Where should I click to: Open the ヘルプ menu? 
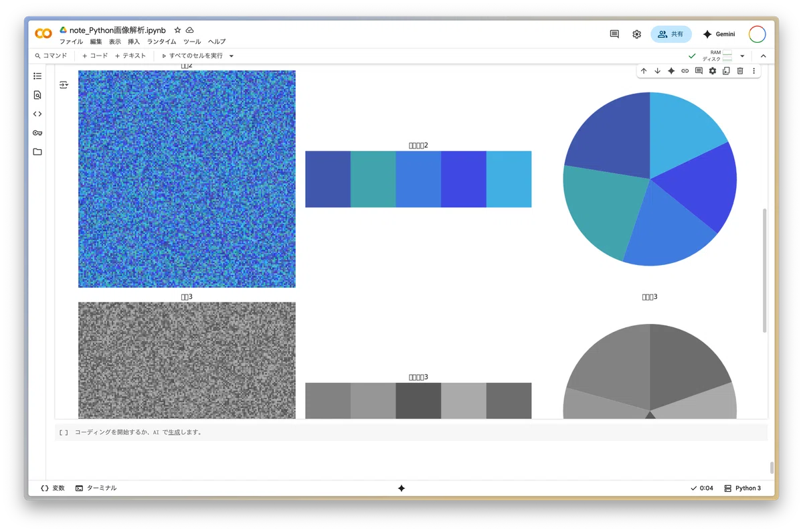[x=217, y=41]
